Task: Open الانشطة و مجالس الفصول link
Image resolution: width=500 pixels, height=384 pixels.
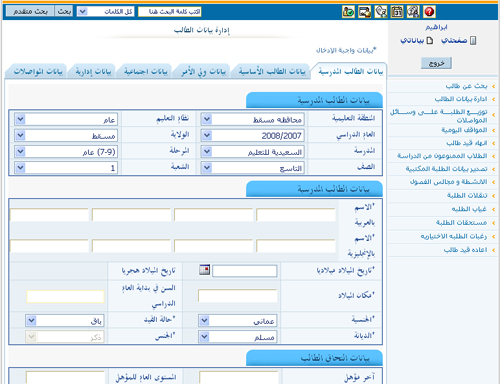Action: 448,182
